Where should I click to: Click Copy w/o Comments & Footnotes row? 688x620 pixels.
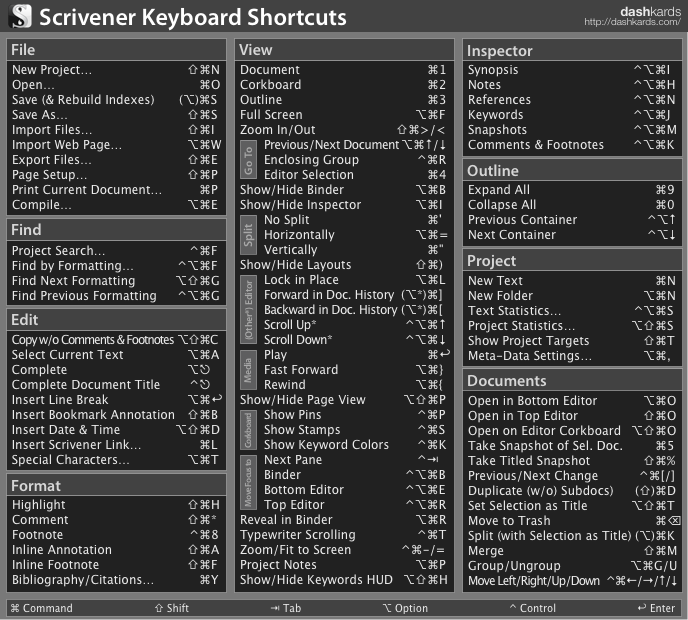116,340
